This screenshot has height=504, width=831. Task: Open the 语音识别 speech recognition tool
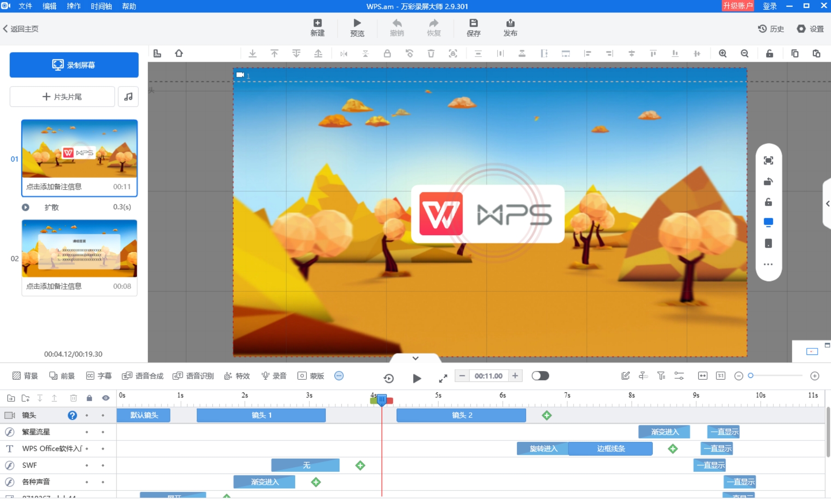pos(193,376)
